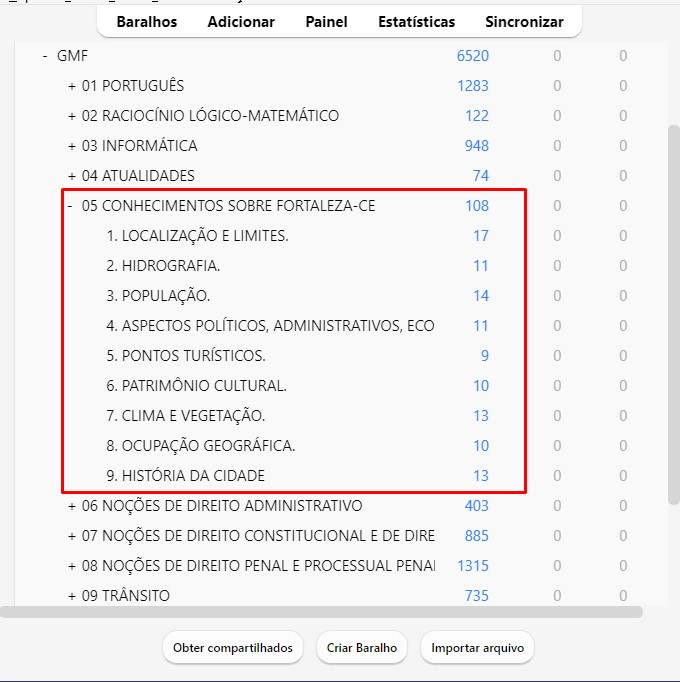
Task: Open Estatísticas in top toolbar
Action: click(416, 22)
